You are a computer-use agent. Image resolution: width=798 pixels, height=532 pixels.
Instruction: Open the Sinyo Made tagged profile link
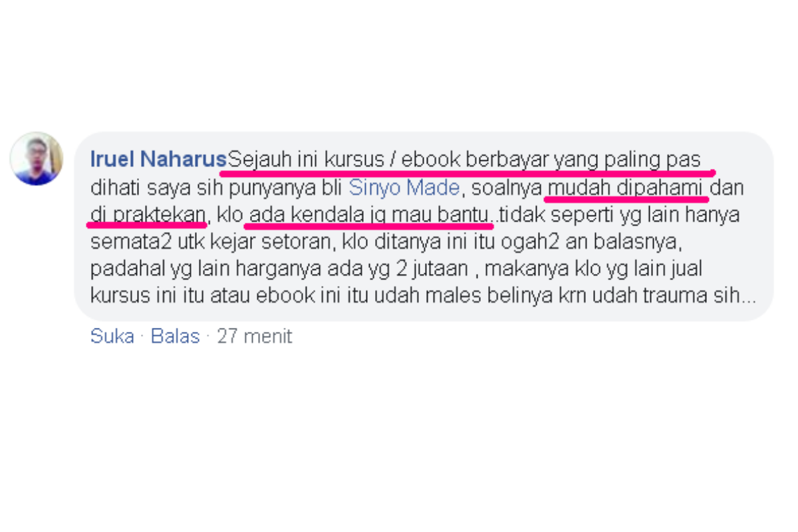[404, 188]
